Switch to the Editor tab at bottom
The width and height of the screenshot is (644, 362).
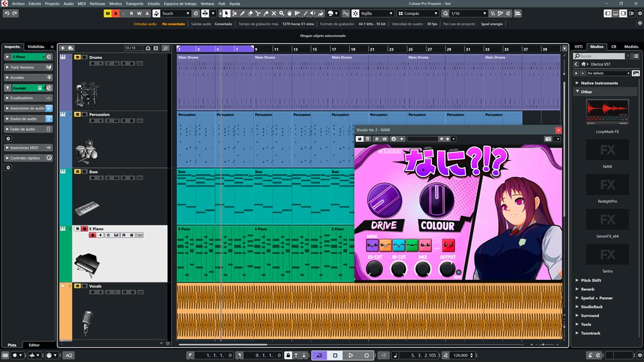[34, 345]
